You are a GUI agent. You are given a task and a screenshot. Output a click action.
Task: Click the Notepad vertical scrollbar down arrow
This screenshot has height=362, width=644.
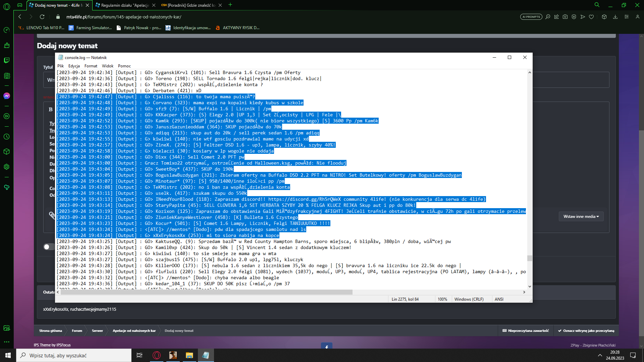[x=530, y=287]
